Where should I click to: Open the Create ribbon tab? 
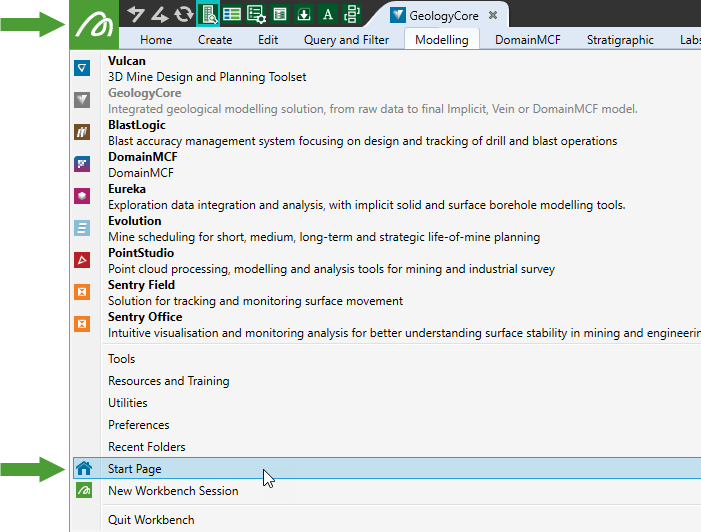point(215,40)
